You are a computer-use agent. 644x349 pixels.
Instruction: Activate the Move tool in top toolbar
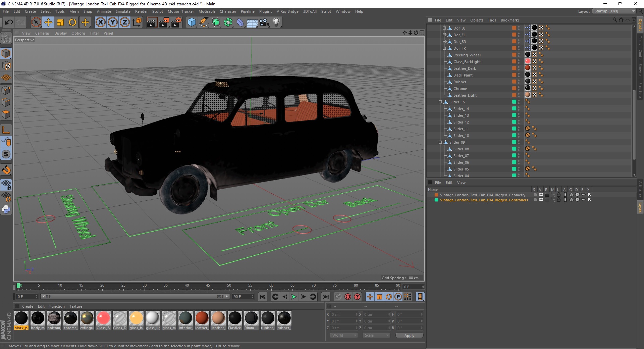[x=48, y=22]
